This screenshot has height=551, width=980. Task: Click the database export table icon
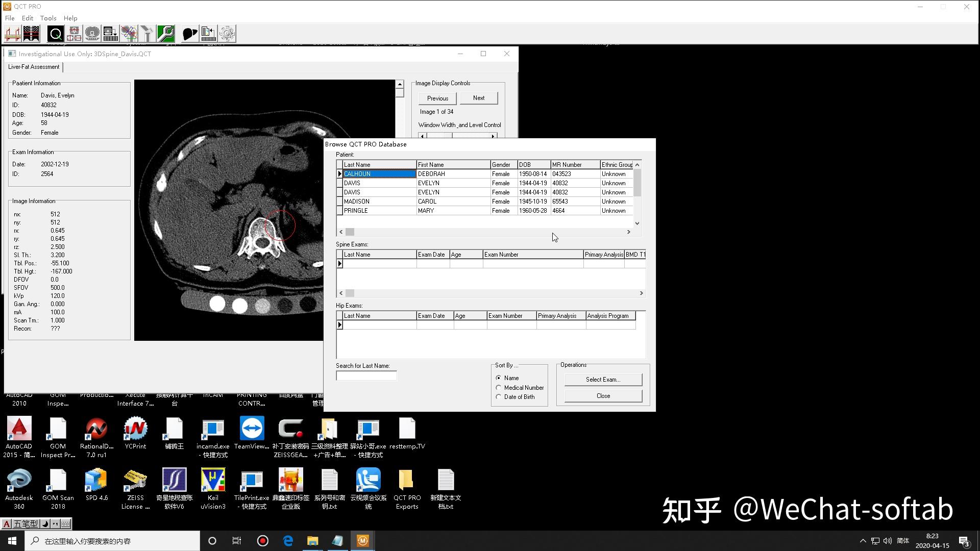click(111, 34)
